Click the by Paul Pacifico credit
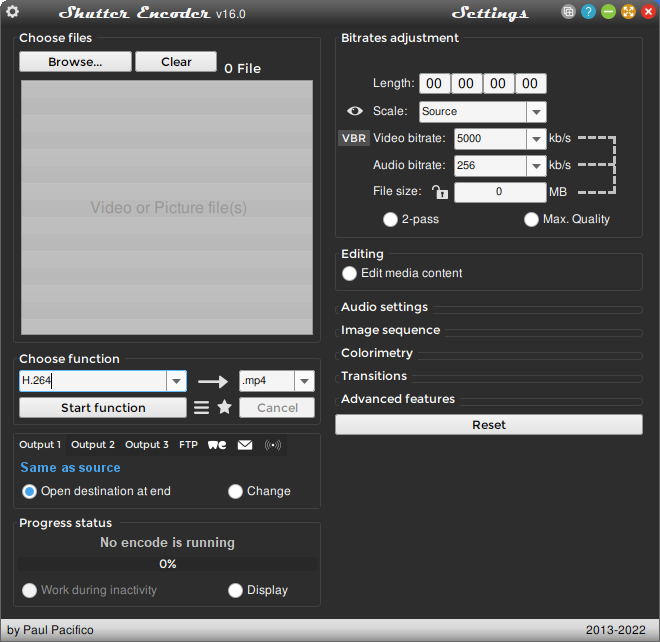The image size is (660, 642). click(x=51, y=630)
